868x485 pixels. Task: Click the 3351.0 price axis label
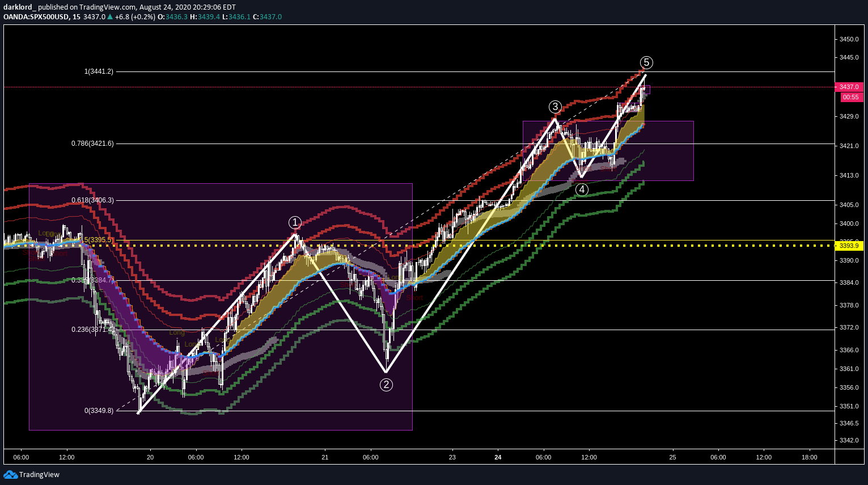coord(849,406)
